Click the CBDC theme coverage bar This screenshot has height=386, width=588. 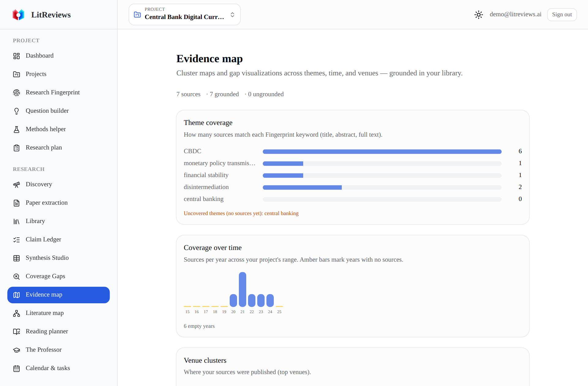[x=382, y=151]
